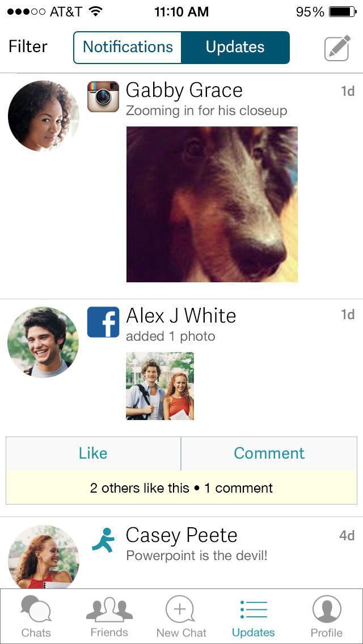363x644 pixels.
Task: Open the Profile tab
Action: pos(326,616)
